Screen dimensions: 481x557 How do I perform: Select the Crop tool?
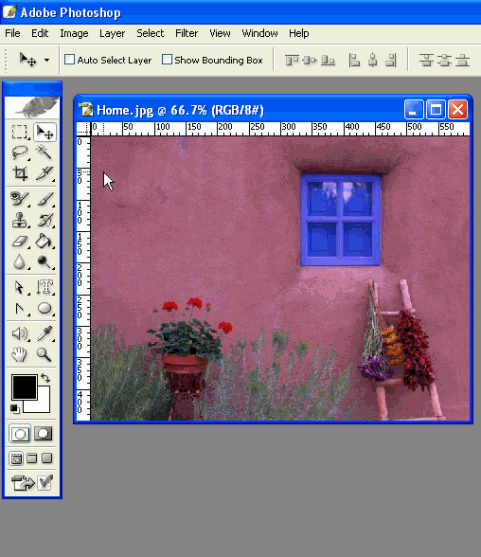click(x=20, y=173)
